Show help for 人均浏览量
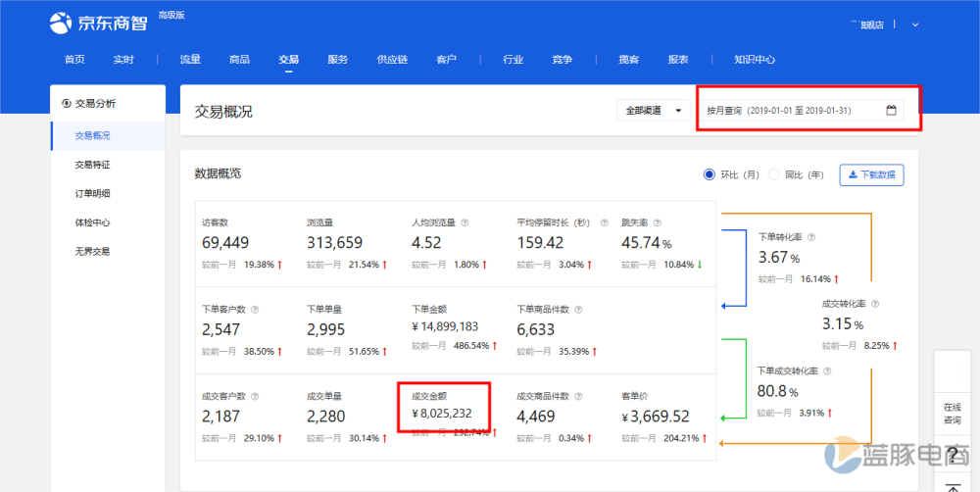Screen dimensions: 980x492 pos(465,222)
